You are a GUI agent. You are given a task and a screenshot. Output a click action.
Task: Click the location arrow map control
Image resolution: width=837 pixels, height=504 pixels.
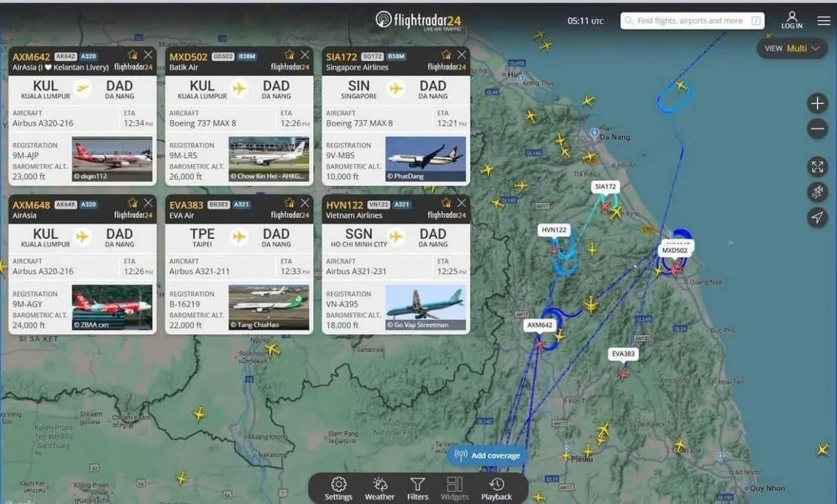817,217
